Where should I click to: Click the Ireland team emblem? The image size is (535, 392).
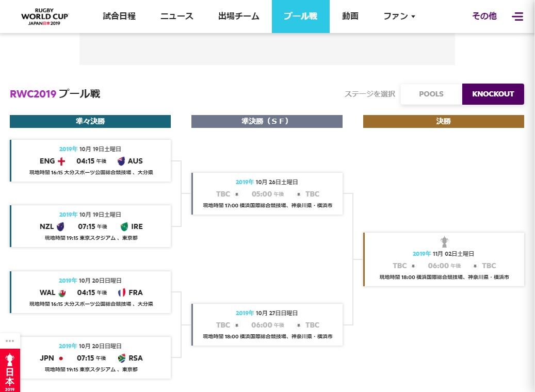pyautogui.click(x=124, y=226)
